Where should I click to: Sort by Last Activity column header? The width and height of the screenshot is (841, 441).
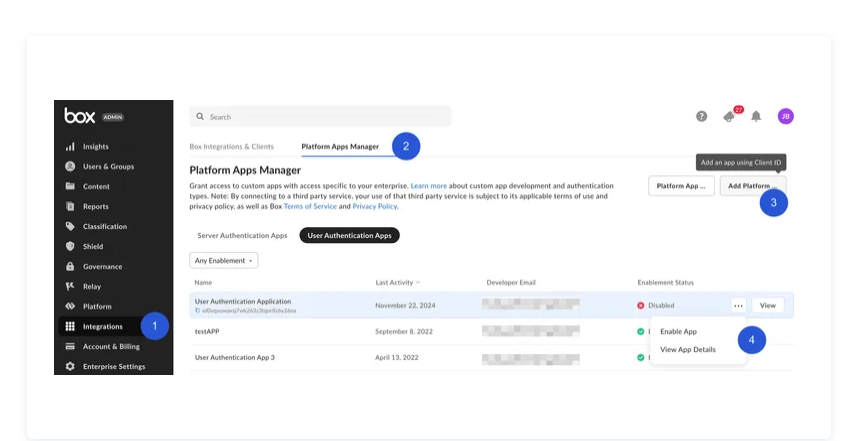[397, 283]
